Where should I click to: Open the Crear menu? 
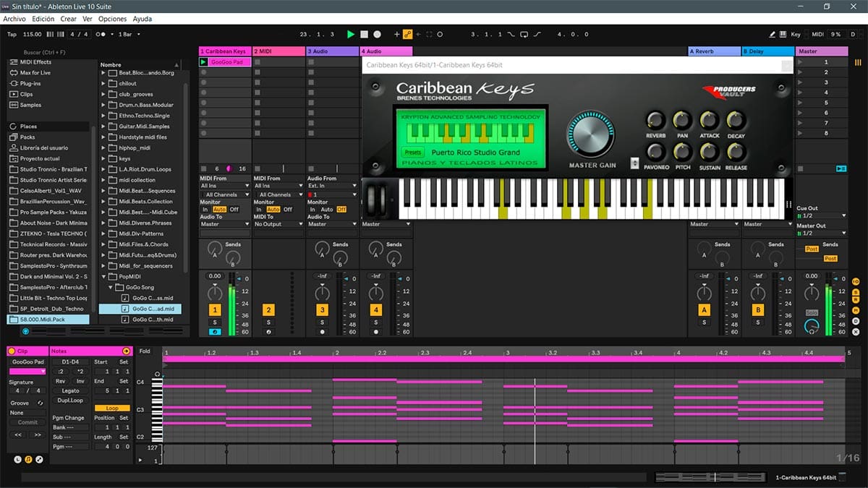point(69,19)
